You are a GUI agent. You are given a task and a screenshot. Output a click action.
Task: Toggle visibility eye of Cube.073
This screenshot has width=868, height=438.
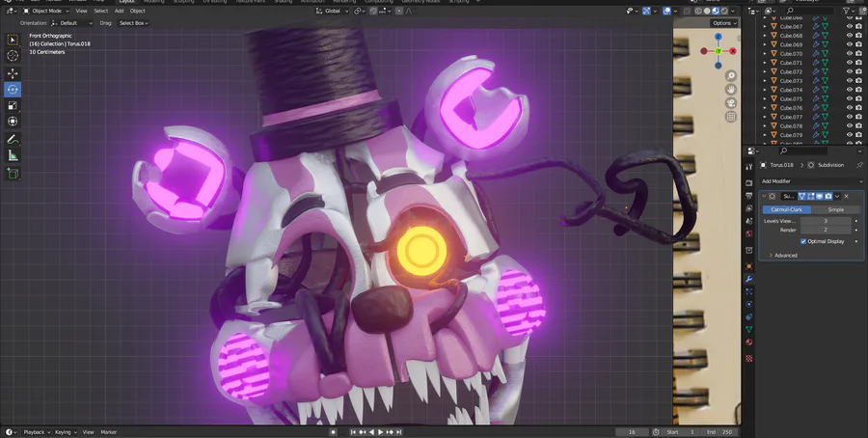[x=850, y=81]
